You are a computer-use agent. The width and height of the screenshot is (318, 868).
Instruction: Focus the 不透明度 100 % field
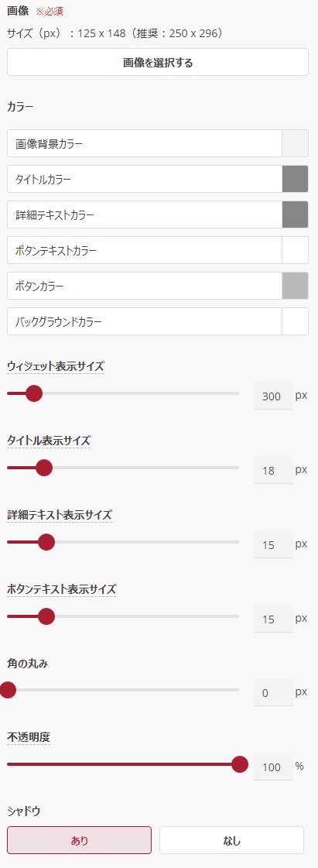[272, 767]
